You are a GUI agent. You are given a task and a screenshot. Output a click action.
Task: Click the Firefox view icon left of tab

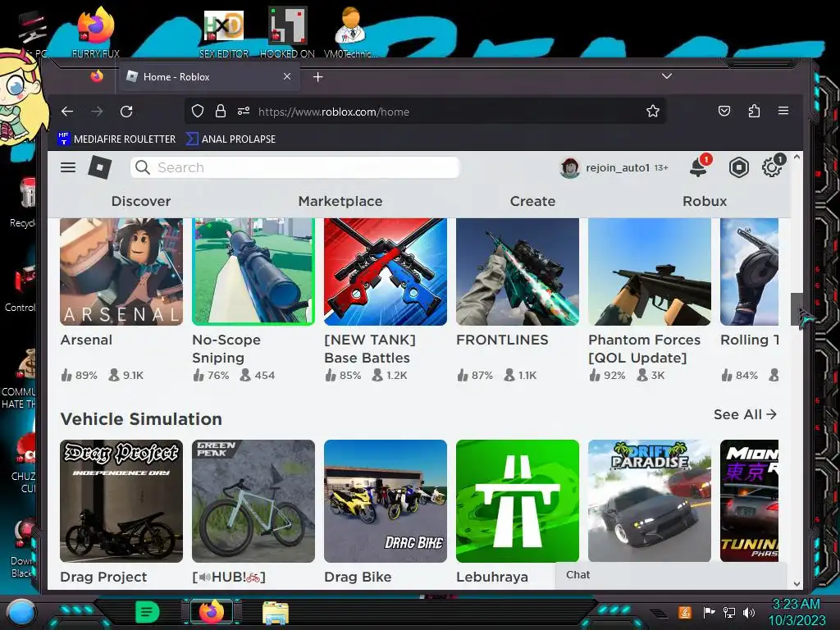point(97,76)
